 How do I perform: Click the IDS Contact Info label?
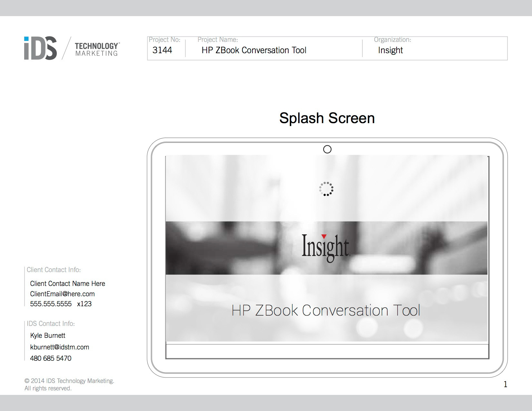51,324
